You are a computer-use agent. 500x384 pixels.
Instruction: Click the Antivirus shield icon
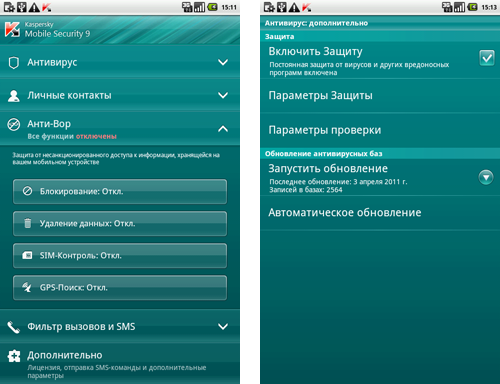click(x=14, y=63)
